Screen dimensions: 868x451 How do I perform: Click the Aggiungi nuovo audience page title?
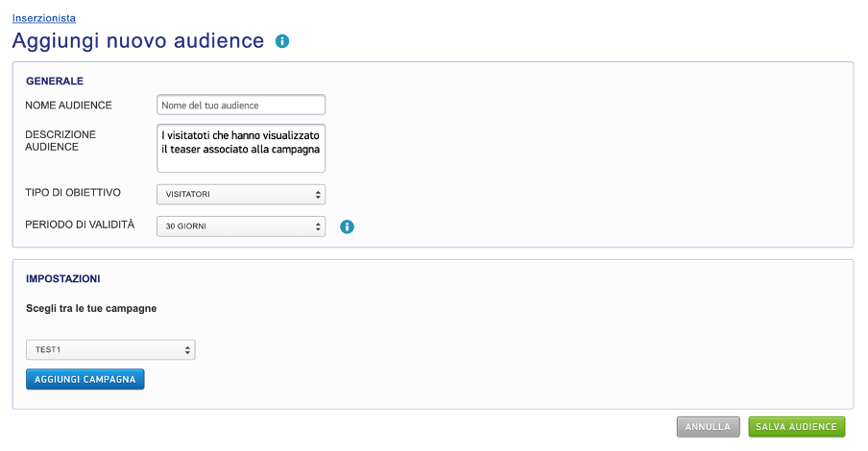(x=138, y=40)
